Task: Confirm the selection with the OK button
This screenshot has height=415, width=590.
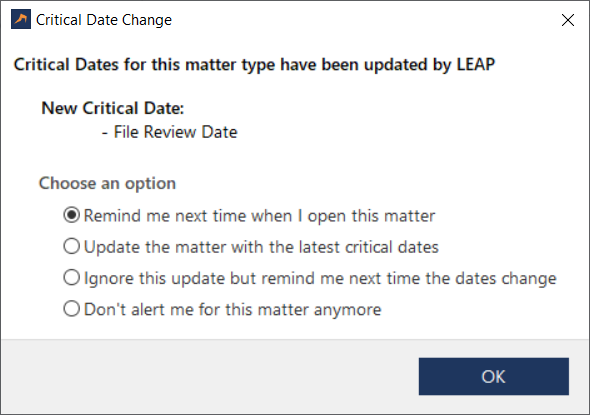Action: pos(494,376)
